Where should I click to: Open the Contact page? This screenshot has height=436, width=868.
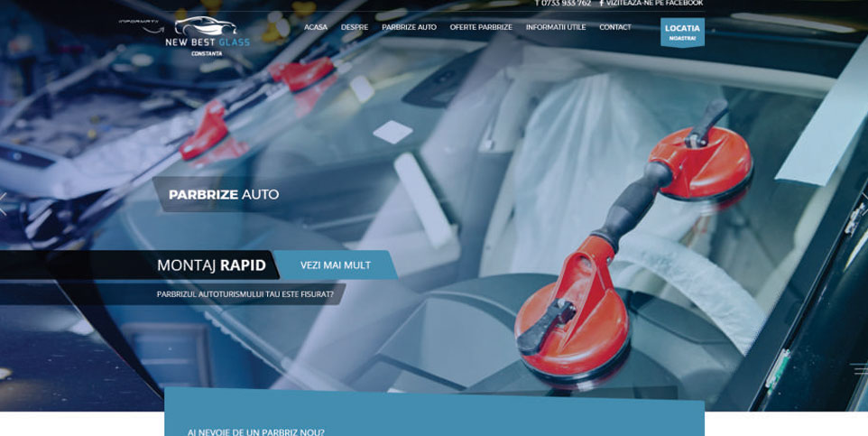[x=615, y=27]
